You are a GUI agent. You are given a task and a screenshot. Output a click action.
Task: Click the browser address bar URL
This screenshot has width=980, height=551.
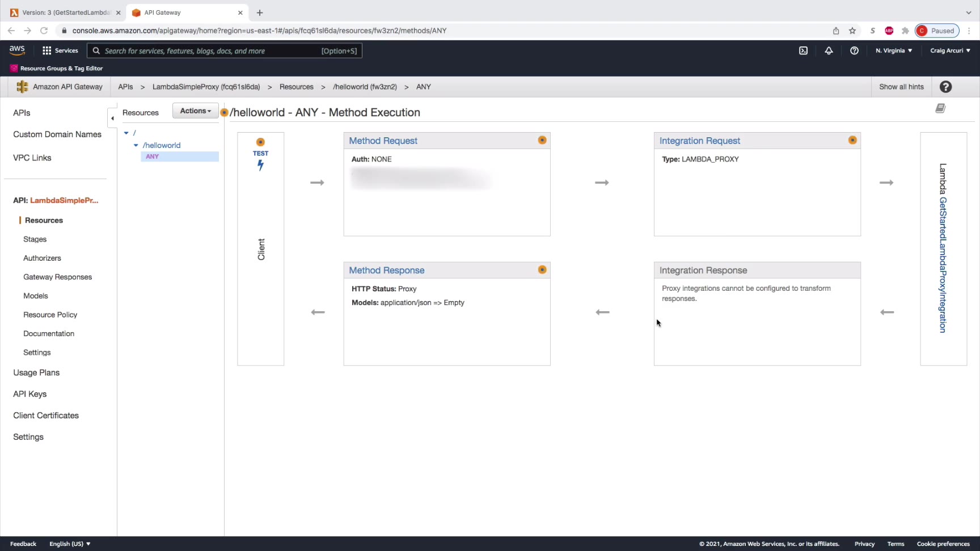tap(259, 31)
